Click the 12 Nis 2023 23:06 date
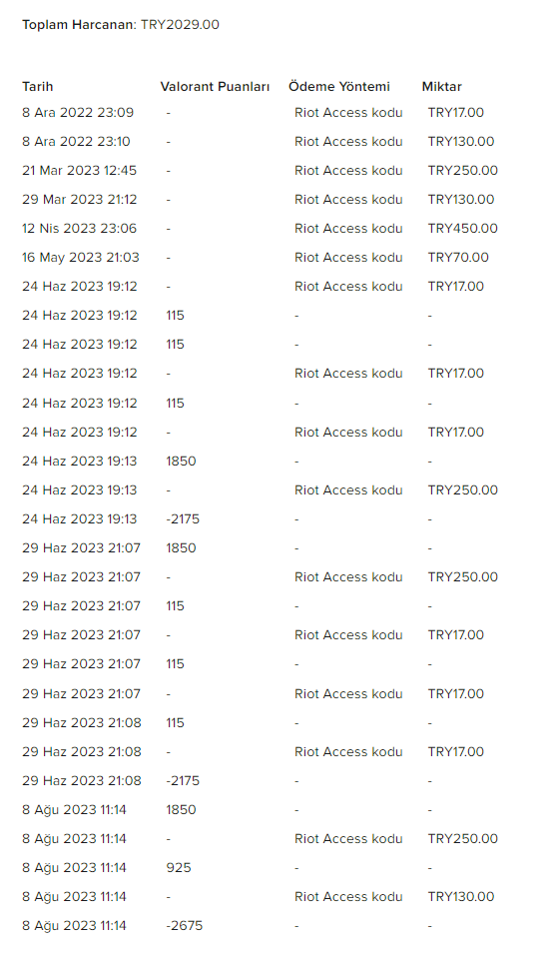Image resolution: width=560 pixels, height=953 pixels. coord(80,229)
